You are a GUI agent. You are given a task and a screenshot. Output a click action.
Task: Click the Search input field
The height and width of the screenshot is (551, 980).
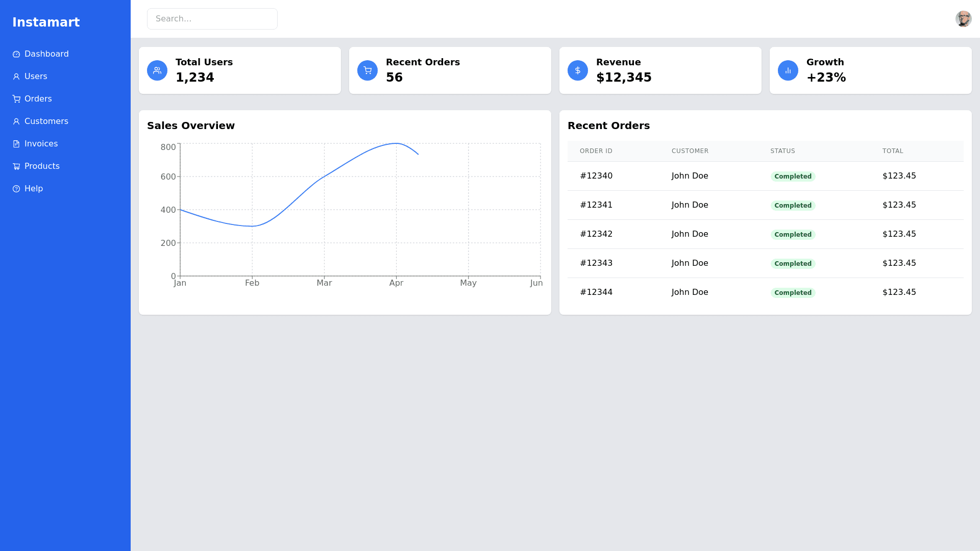(212, 19)
